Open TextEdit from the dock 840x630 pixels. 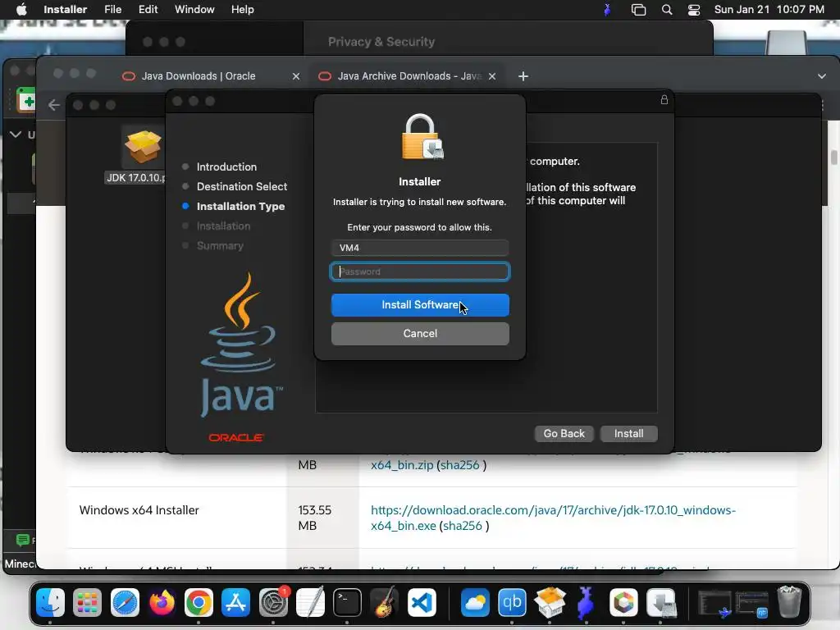coord(310,603)
